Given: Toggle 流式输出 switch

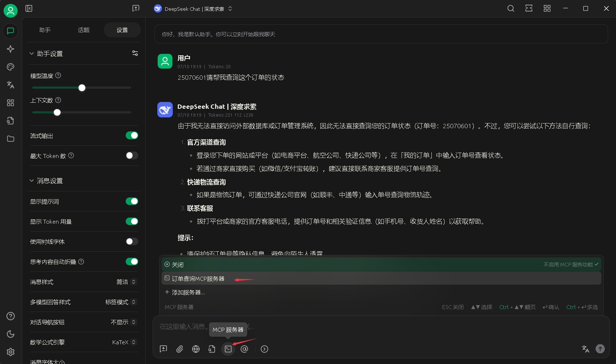Looking at the screenshot, I should tap(132, 135).
